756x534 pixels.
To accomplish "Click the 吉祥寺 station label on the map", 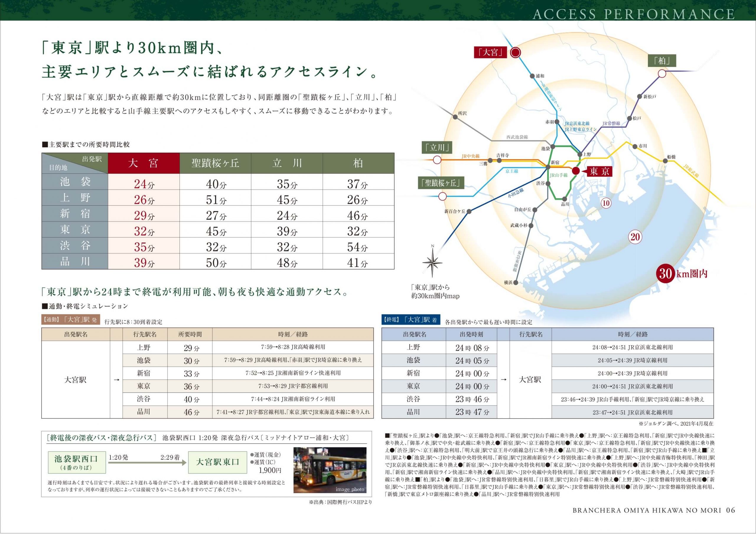I will (502, 155).
